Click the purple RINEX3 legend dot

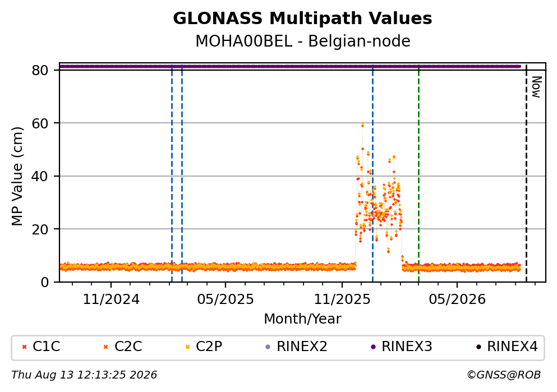click(373, 347)
